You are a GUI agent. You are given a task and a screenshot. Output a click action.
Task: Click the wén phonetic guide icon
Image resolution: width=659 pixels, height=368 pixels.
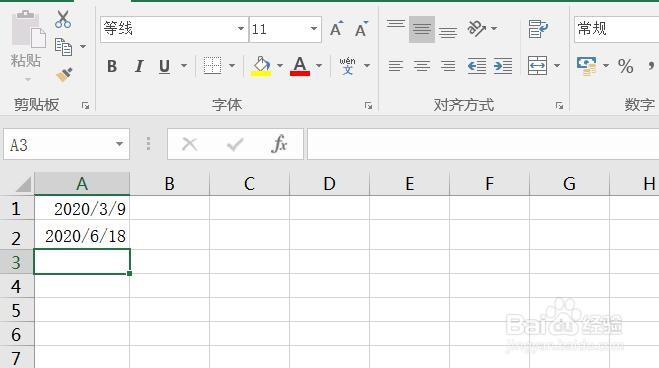pos(348,66)
